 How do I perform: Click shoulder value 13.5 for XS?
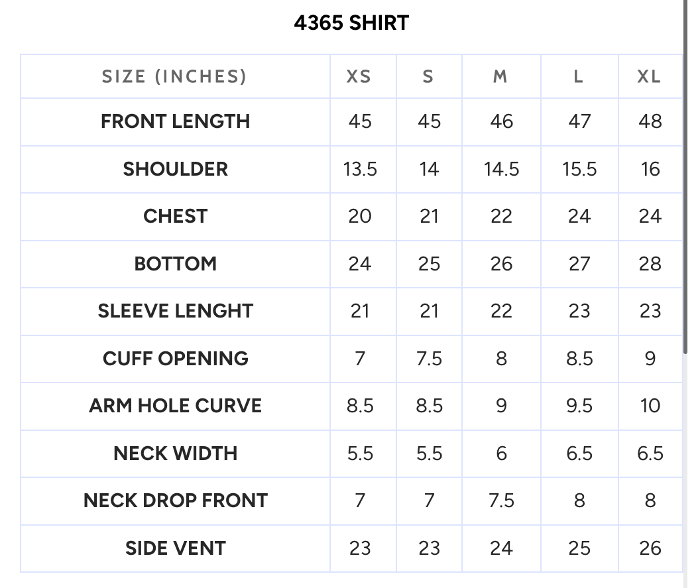pos(360,170)
